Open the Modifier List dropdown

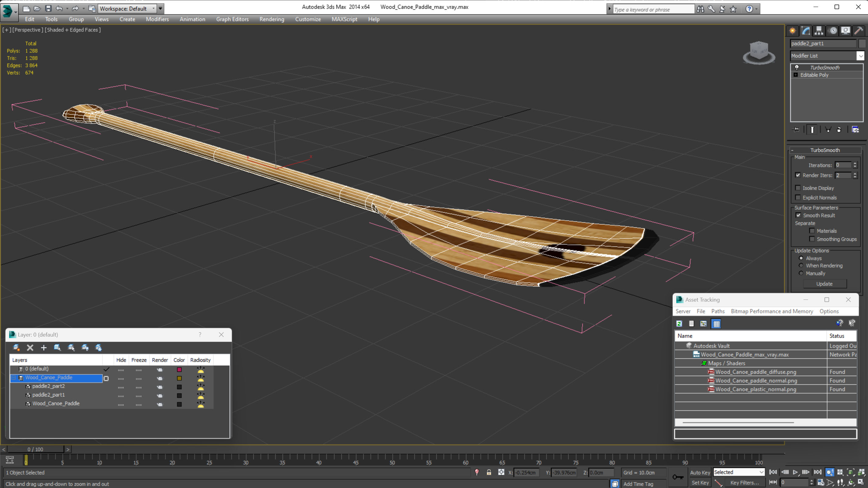point(861,56)
